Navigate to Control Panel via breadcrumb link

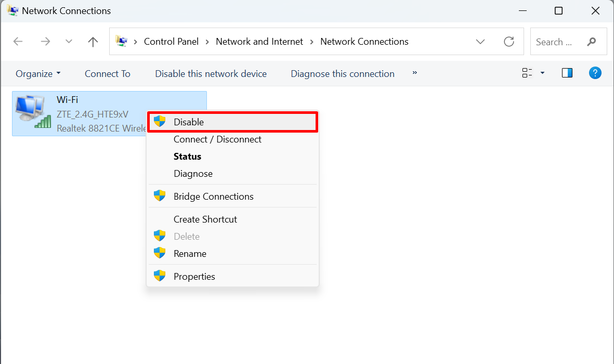pyautogui.click(x=171, y=41)
